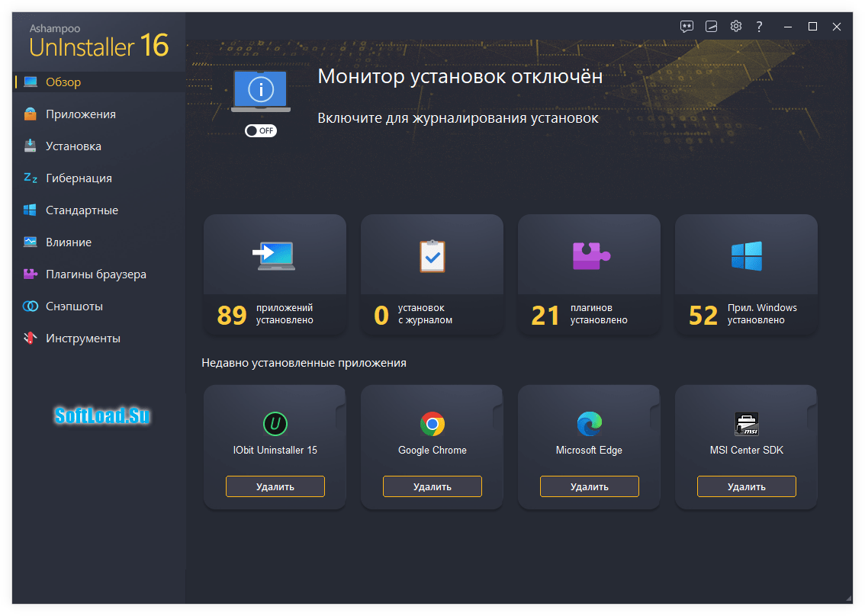Click Удалить under MSI Center SDK
Screen dimensions: 865x616
(x=747, y=486)
